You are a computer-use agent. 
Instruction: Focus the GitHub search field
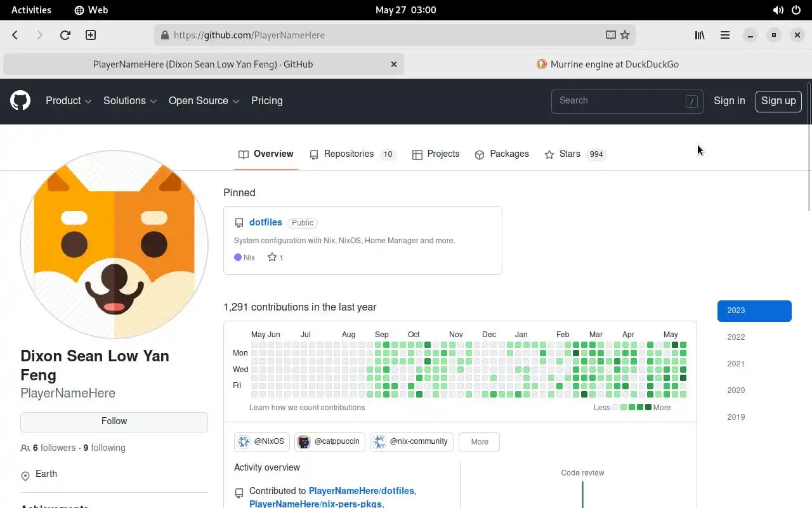(619, 101)
